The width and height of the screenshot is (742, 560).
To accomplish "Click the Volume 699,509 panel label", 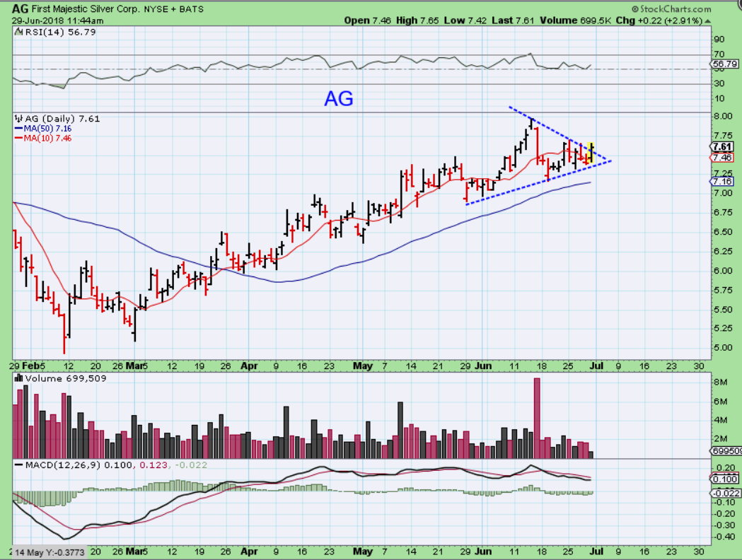I will 66,378.
